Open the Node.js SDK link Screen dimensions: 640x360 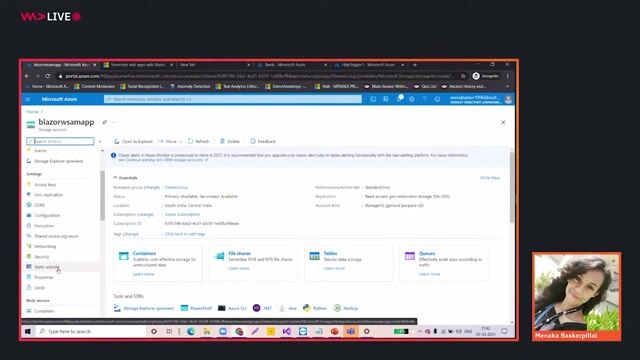pos(346,308)
